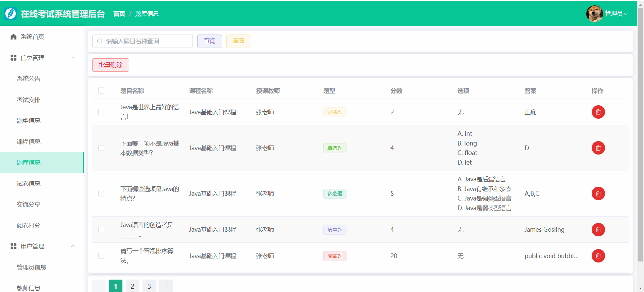
Task: Open 试卷信息 in the sidebar
Action: [x=42, y=183]
